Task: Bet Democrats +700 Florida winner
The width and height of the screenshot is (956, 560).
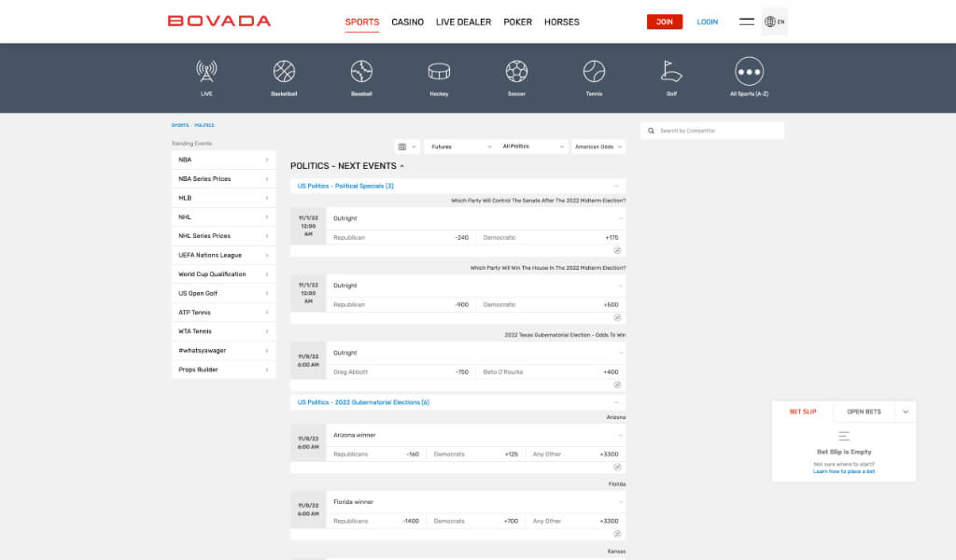Action: click(476, 521)
